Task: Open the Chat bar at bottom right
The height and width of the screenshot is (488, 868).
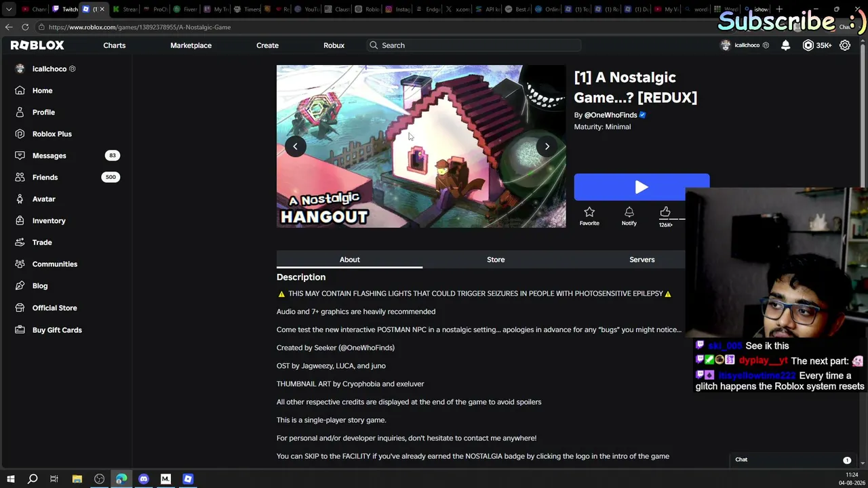Action: pos(792,460)
